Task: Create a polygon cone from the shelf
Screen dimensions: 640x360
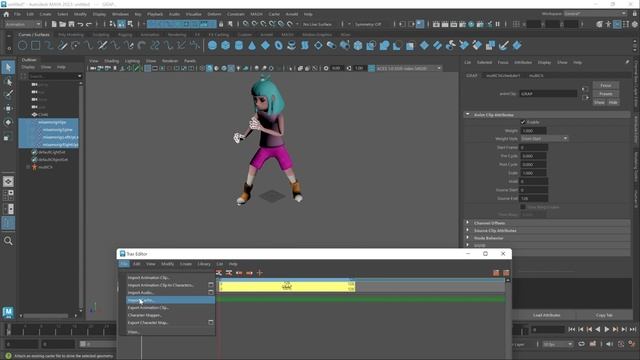Action: (x=252, y=45)
